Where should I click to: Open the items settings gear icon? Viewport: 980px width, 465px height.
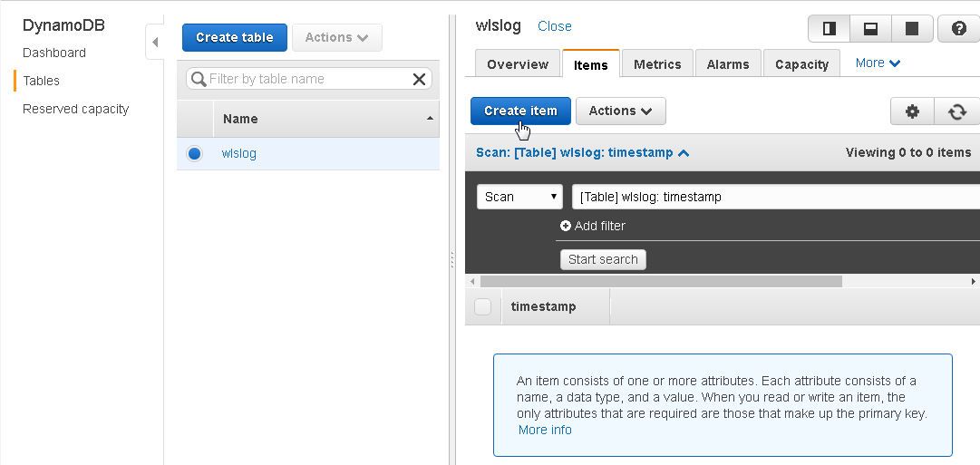[913, 111]
